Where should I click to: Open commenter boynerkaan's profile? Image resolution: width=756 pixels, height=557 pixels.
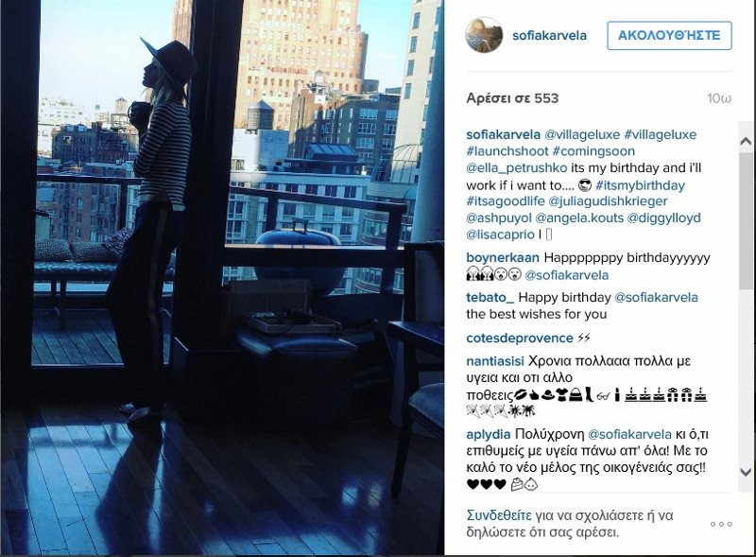tap(503, 258)
